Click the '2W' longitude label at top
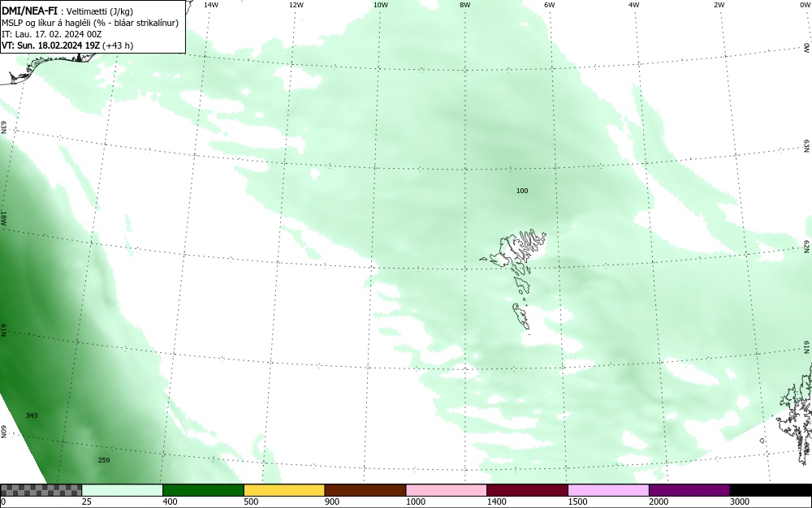812x508 pixels. [719, 5]
